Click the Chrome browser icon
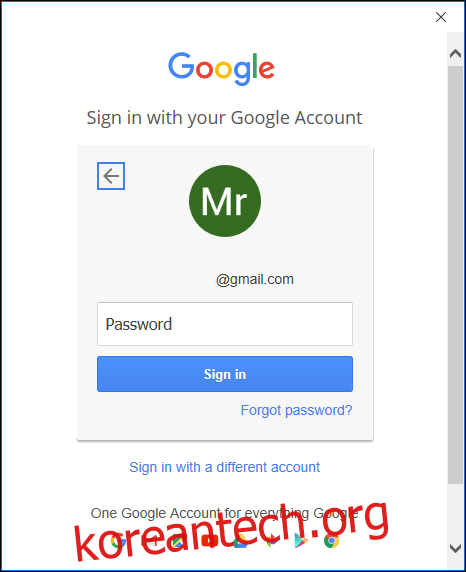The image size is (466, 572). point(331,541)
